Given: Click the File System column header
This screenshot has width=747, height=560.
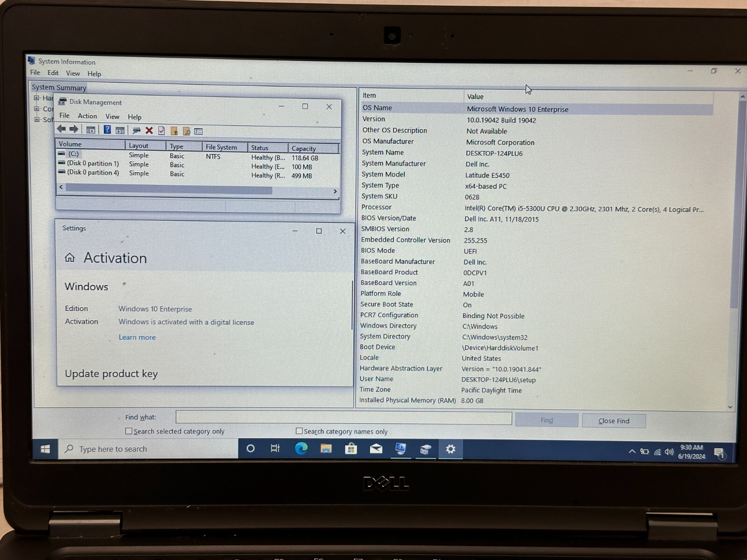Looking at the screenshot, I should coord(225,147).
